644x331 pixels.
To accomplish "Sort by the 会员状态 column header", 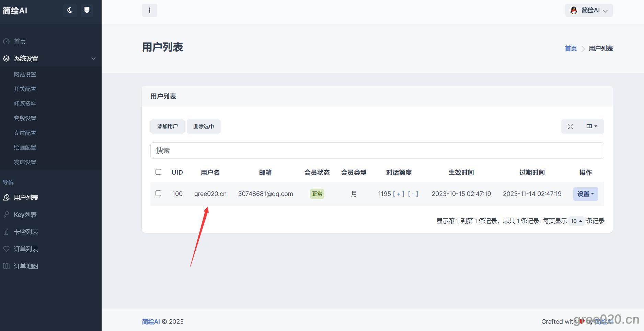I will [x=317, y=173].
